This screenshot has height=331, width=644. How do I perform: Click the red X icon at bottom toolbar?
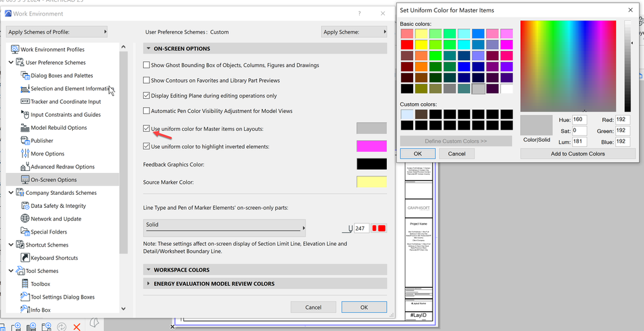[77, 327]
